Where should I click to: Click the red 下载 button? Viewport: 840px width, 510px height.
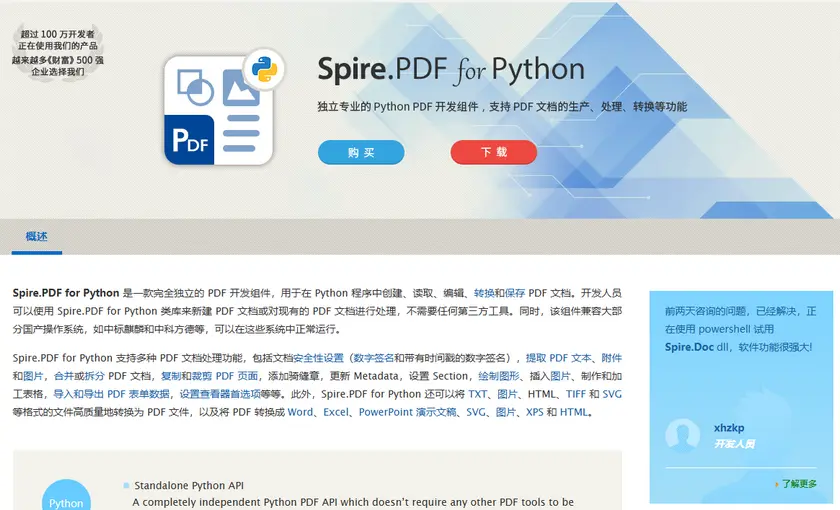pyautogui.click(x=493, y=152)
